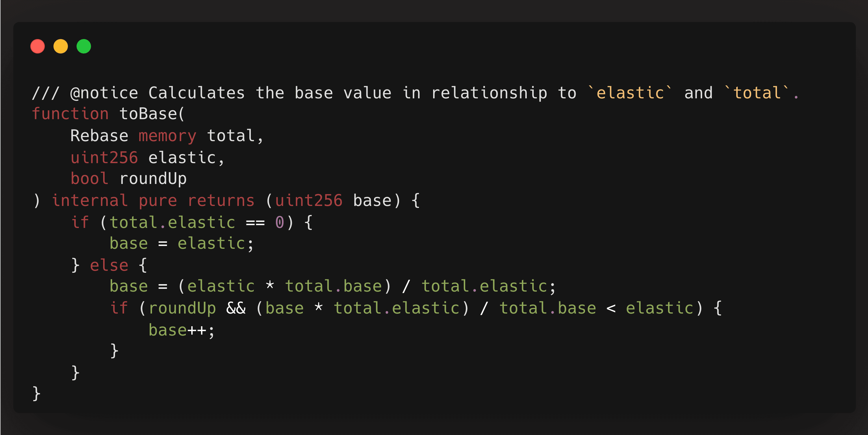Click the '==' equality operator

(x=255, y=222)
